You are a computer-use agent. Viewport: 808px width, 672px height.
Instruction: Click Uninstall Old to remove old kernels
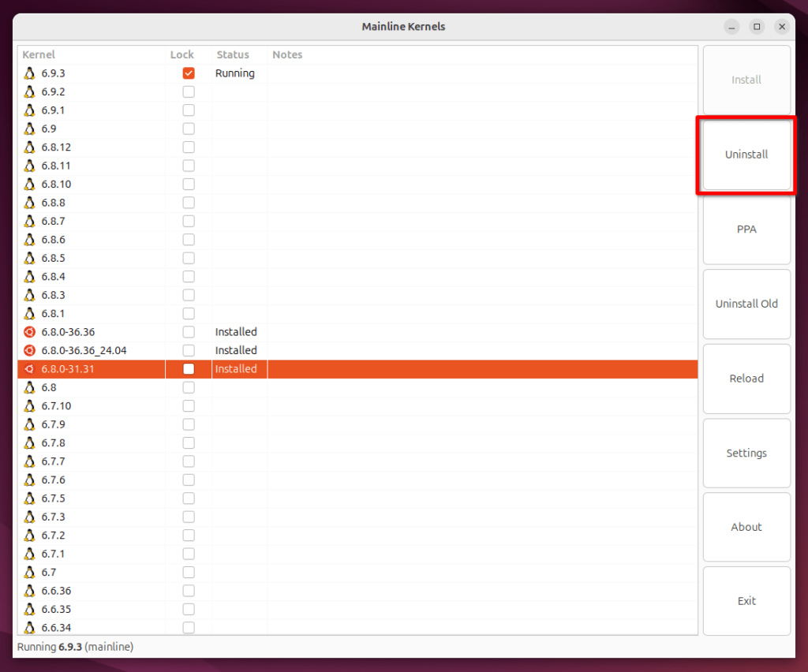click(x=746, y=304)
